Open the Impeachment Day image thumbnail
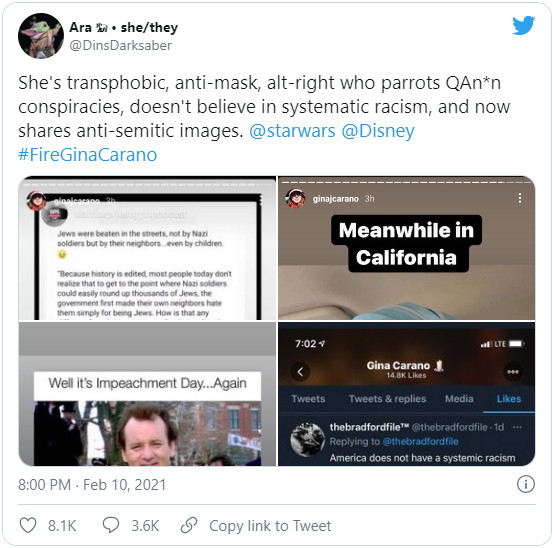 [147, 394]
